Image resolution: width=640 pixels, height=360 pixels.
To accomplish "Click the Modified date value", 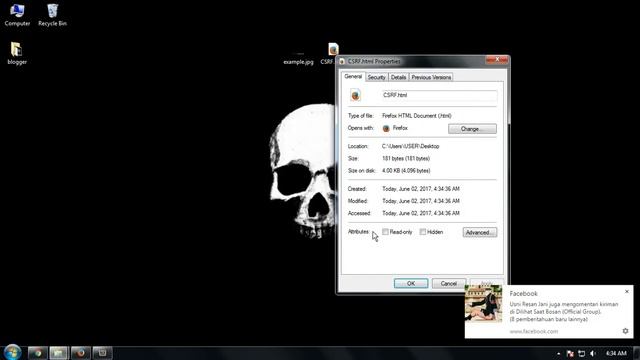I will coord(421,201).
